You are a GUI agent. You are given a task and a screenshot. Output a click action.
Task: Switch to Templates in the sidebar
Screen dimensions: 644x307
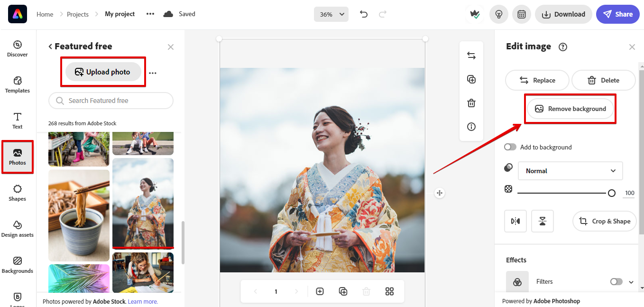coord(18,84)
